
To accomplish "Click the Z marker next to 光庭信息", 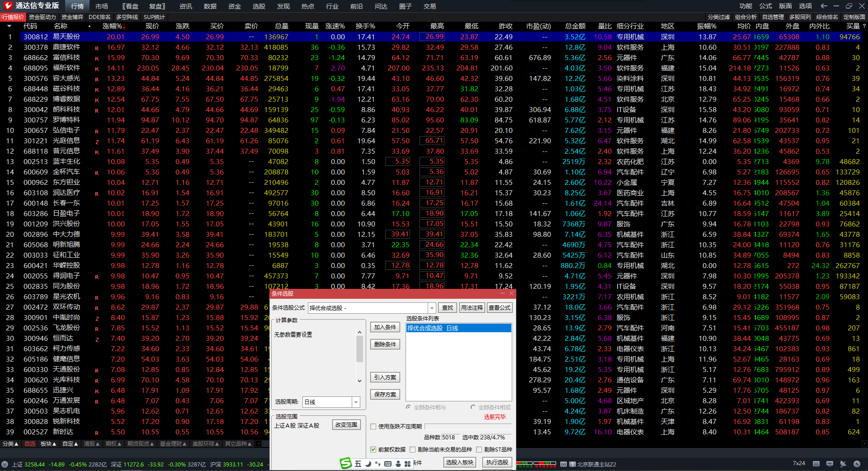I will 97,141.
